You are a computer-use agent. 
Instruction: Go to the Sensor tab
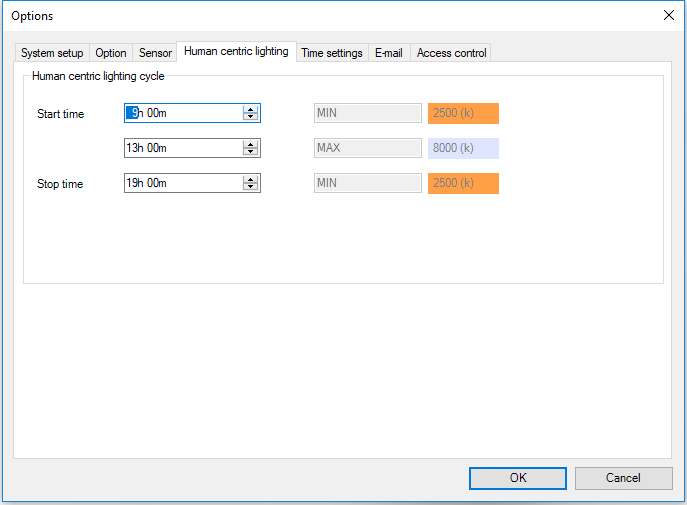click(155, 53)
